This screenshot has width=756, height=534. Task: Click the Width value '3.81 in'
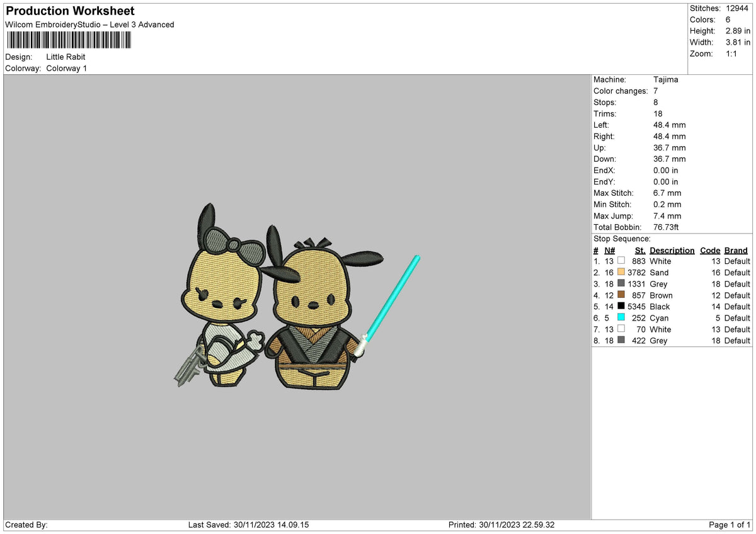(x=738, y=42)
